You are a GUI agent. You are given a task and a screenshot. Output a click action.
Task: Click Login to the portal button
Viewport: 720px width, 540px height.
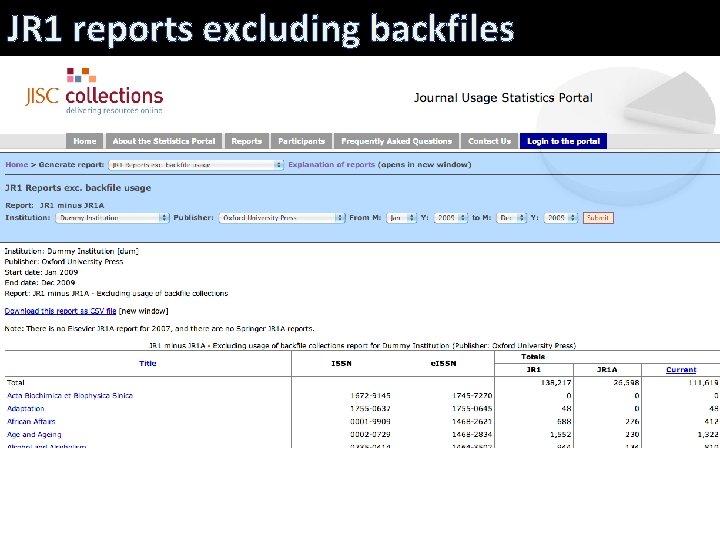[x=563, y=141]
